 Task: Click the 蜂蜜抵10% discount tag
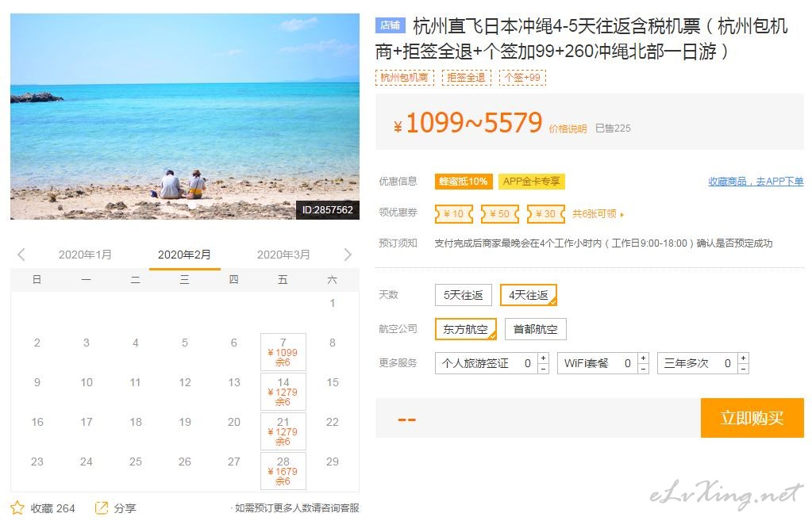[x=464, y=182]
